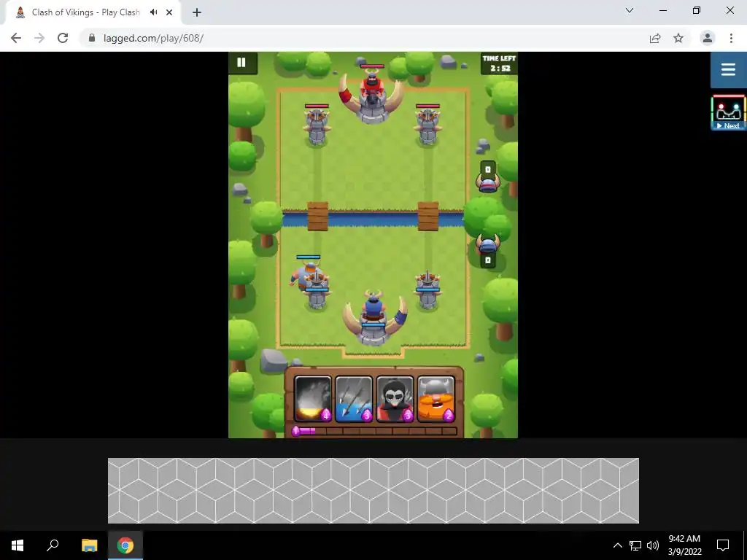Click the gray patterned ad banner
Image resolution: width=747 pixels, height=560 pixels.
pos(373,491)
